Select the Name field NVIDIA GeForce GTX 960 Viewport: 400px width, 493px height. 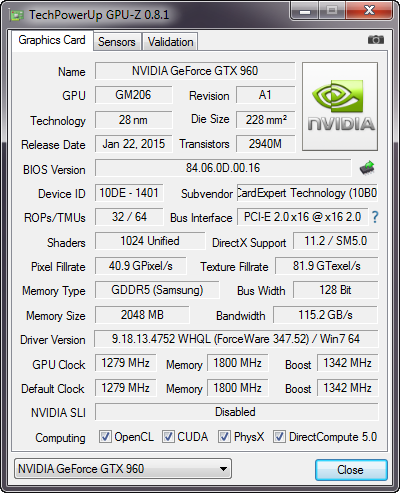click(195, 71)
